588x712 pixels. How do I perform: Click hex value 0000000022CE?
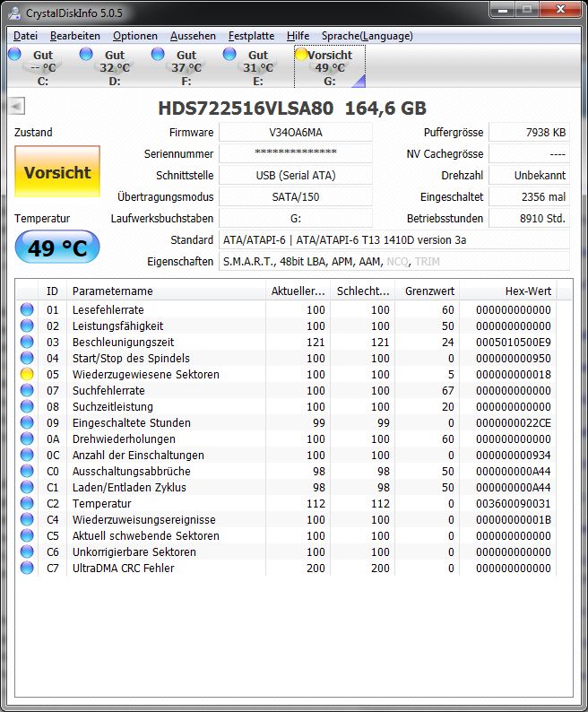(x=513, y=422)
